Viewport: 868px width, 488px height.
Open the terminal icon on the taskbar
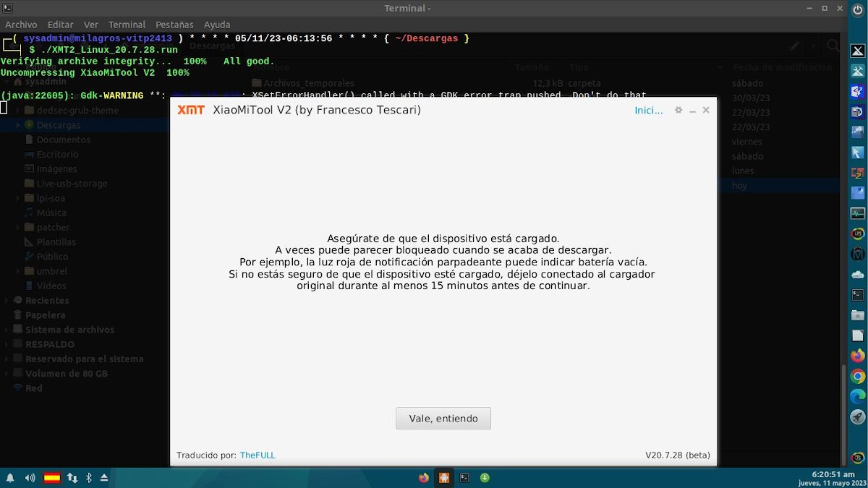point(464,477)
